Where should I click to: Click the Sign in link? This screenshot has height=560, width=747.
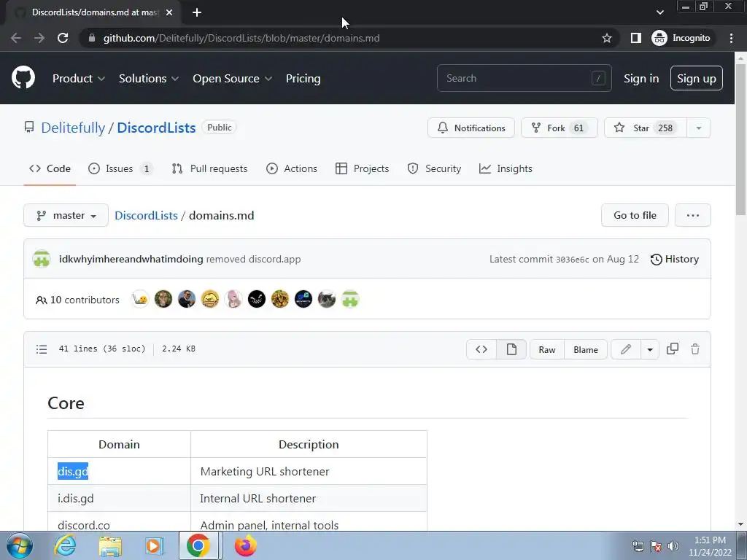click(641, 79)
